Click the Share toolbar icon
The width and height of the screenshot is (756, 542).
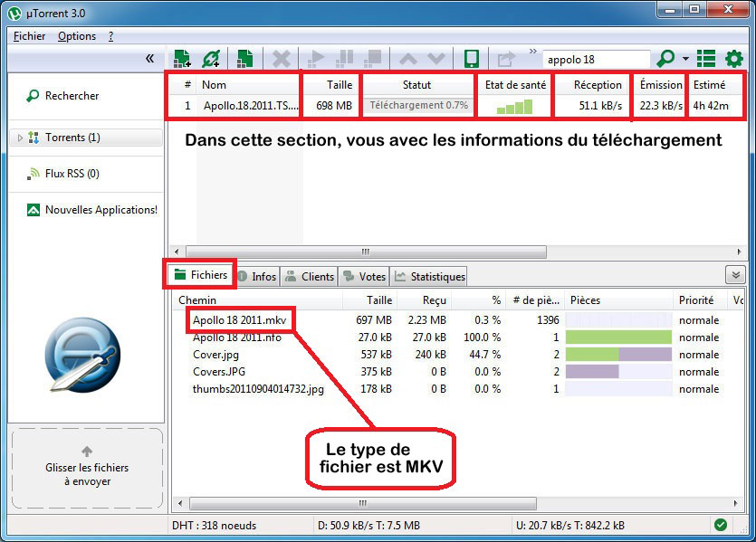tap(506, 59)
